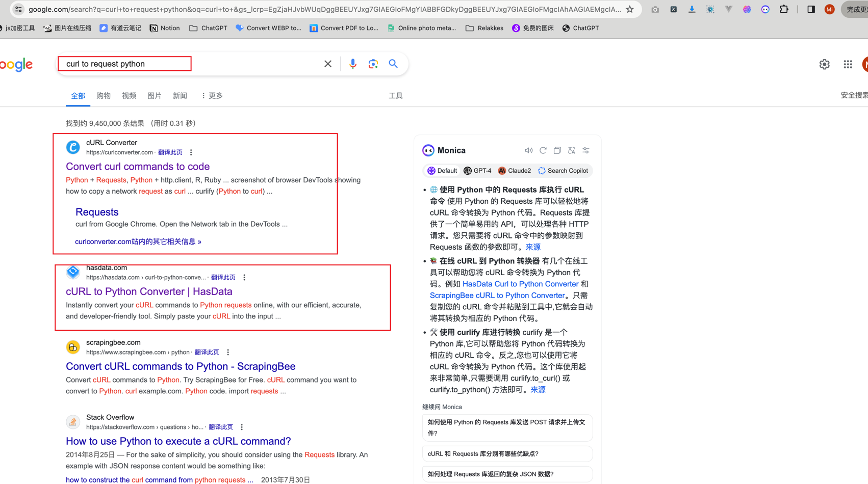
Task: Open Google settings gear icon
Action: (825, 64)
